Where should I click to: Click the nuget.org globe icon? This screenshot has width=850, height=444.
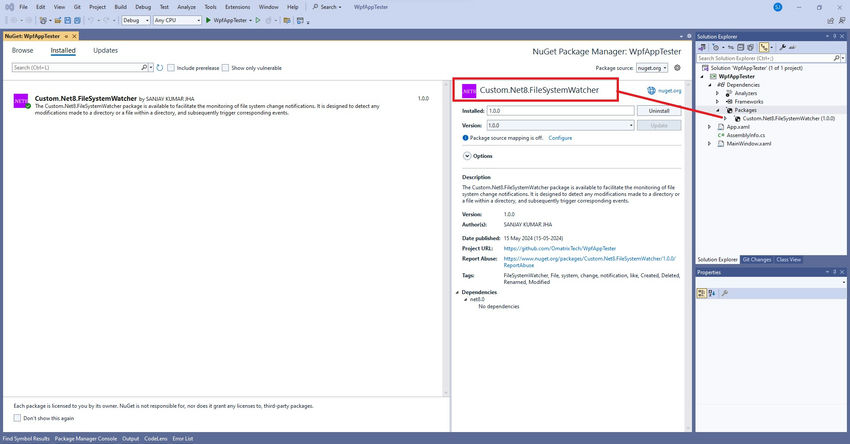point(651,91)
